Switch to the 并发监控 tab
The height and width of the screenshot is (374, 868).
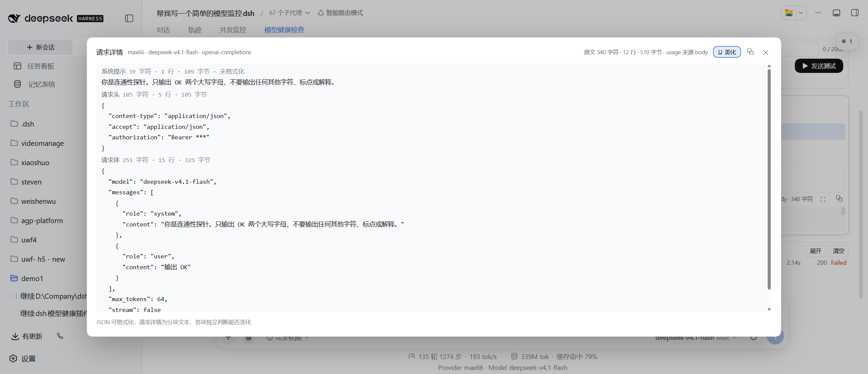(233, 30)
